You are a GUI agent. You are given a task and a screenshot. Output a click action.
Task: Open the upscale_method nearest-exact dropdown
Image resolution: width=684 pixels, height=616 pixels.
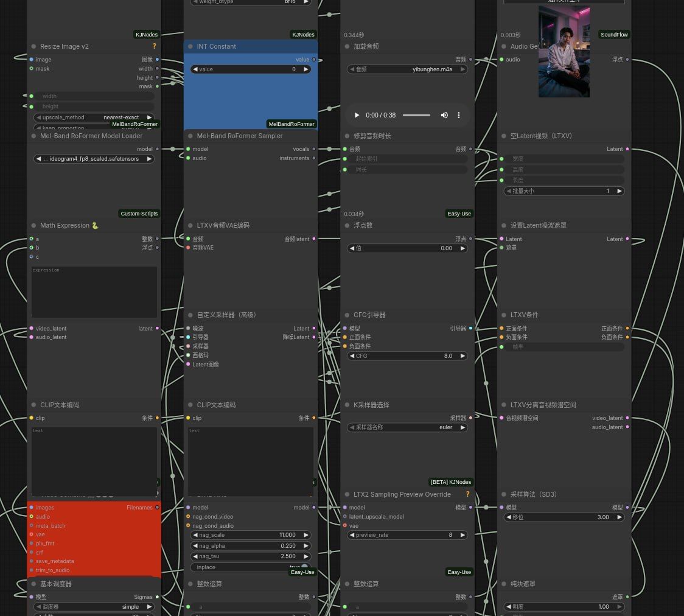click(94, 117)
